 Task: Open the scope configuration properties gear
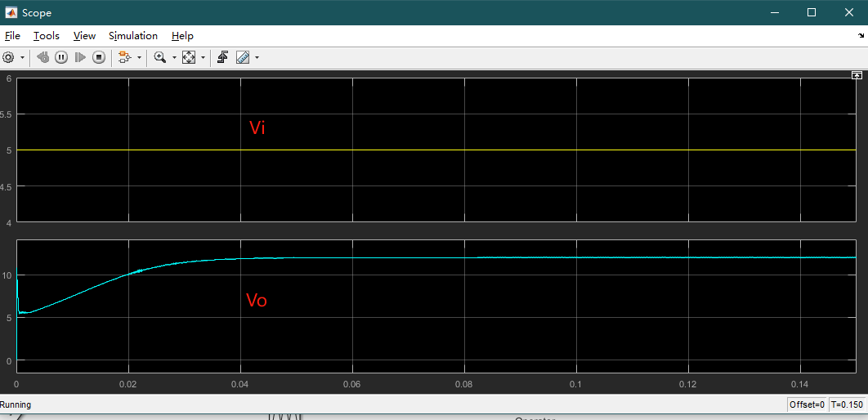pyautogui.click(x=8, y=57)
